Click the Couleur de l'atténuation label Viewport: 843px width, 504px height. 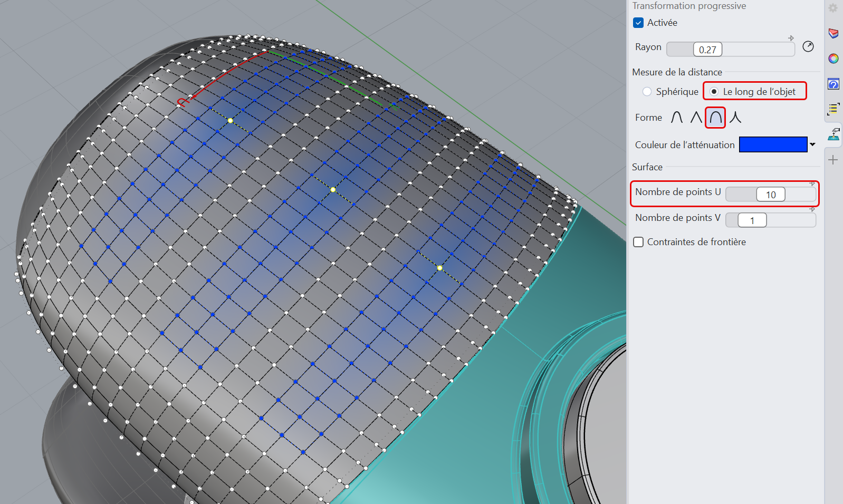pyautogui.click(x=685, y=145)
